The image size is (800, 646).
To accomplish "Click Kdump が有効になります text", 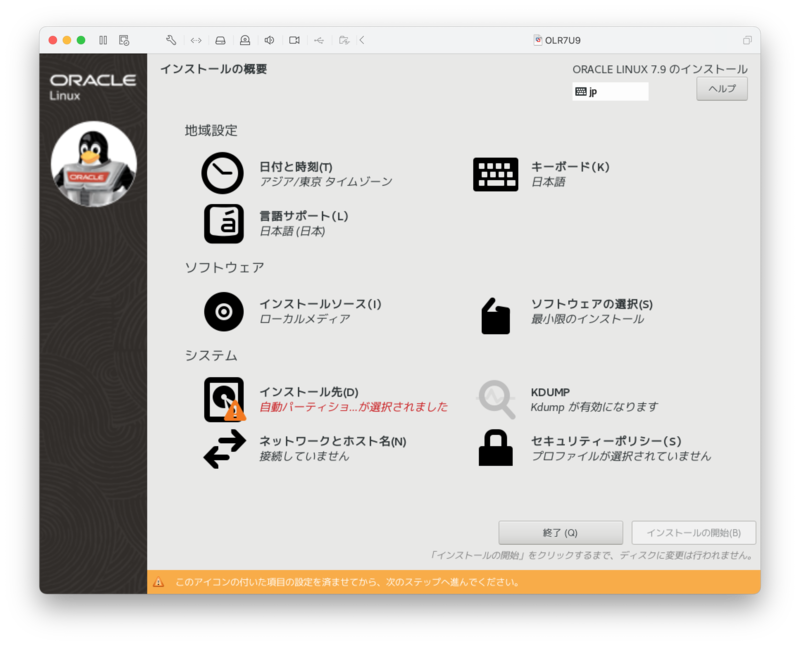I will [594, 407].
